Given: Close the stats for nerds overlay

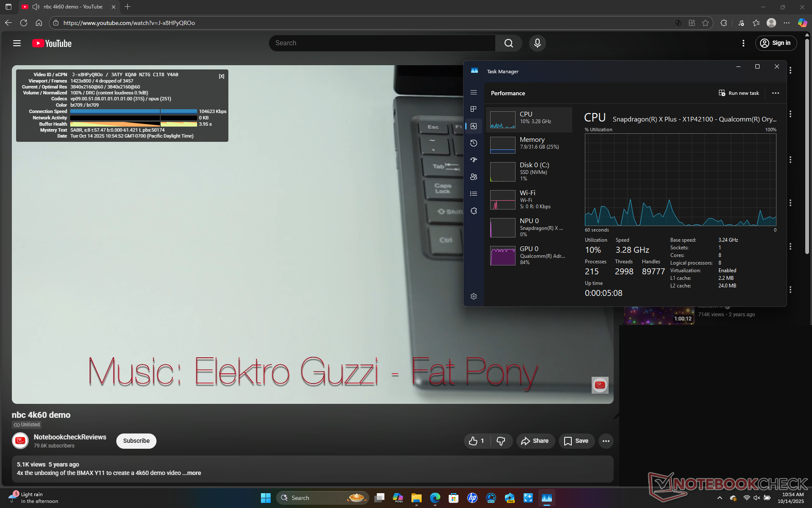Looking at the screenshot, I should click(x=221, y=76).
